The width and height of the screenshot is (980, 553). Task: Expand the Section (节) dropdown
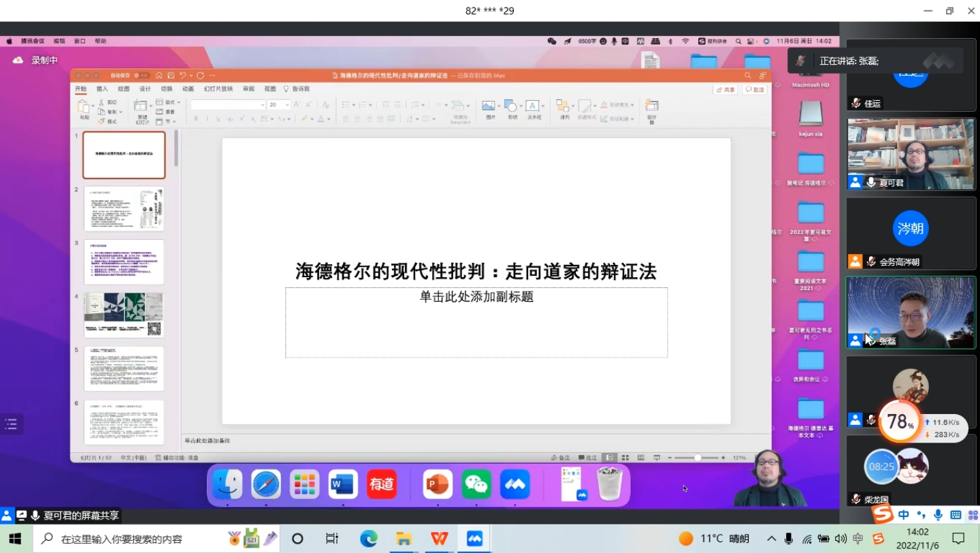[x=174, y=121]
